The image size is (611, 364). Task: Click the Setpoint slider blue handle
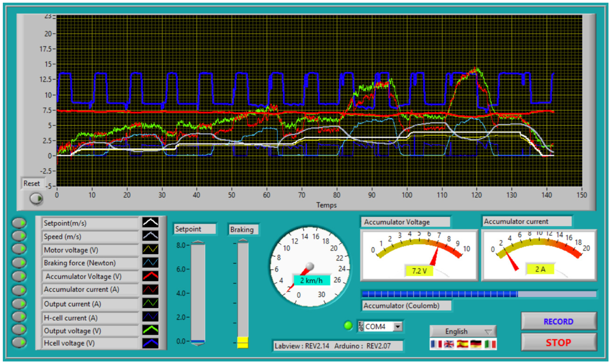coord(198,341)
